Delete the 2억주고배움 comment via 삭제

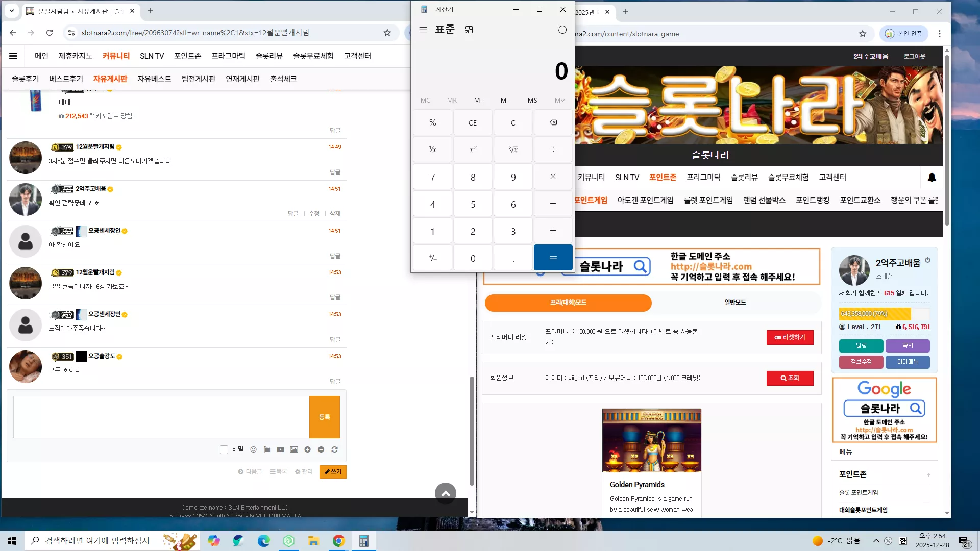pos(335,214)
